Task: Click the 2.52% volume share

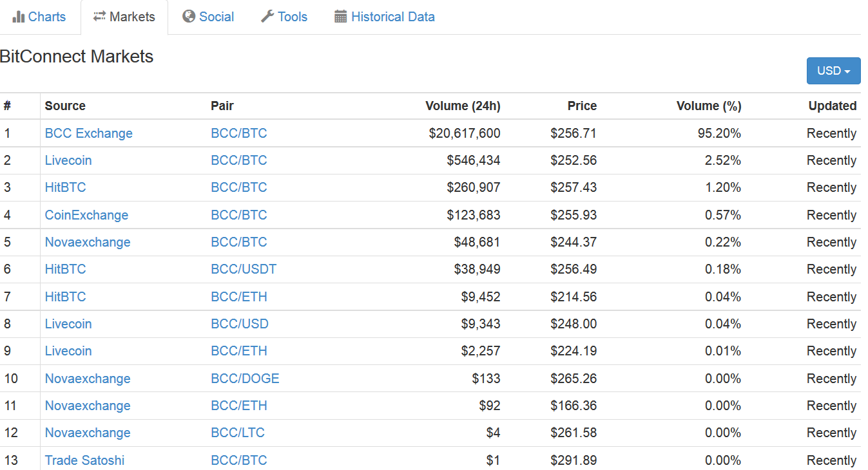Action: (723, 160)
